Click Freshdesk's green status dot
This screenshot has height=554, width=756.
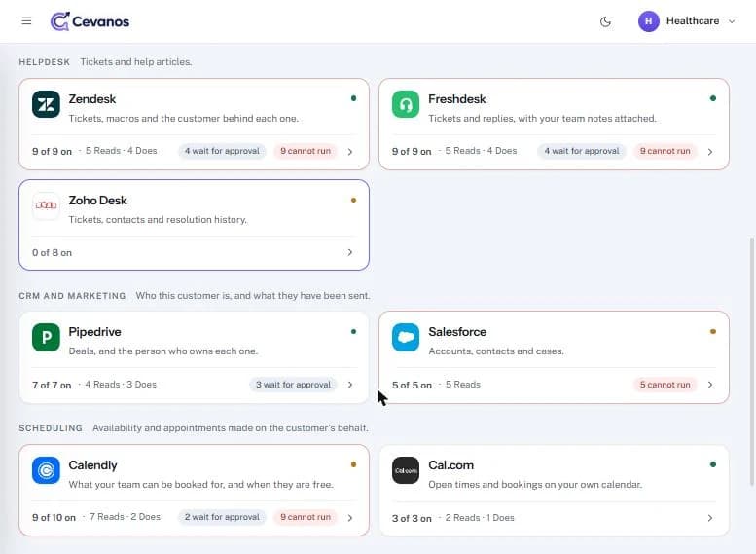713,98
